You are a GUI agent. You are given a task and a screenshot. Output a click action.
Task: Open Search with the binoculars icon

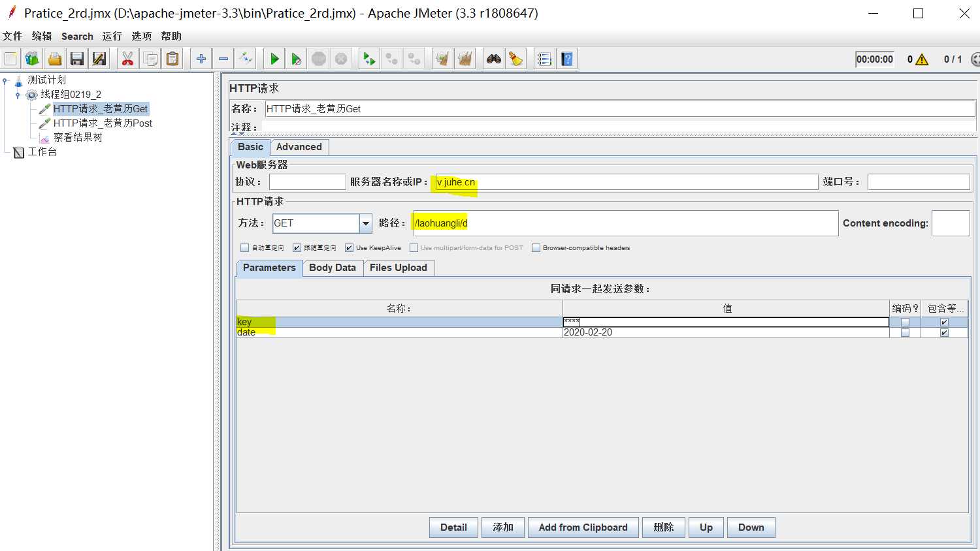coord(494,59)
